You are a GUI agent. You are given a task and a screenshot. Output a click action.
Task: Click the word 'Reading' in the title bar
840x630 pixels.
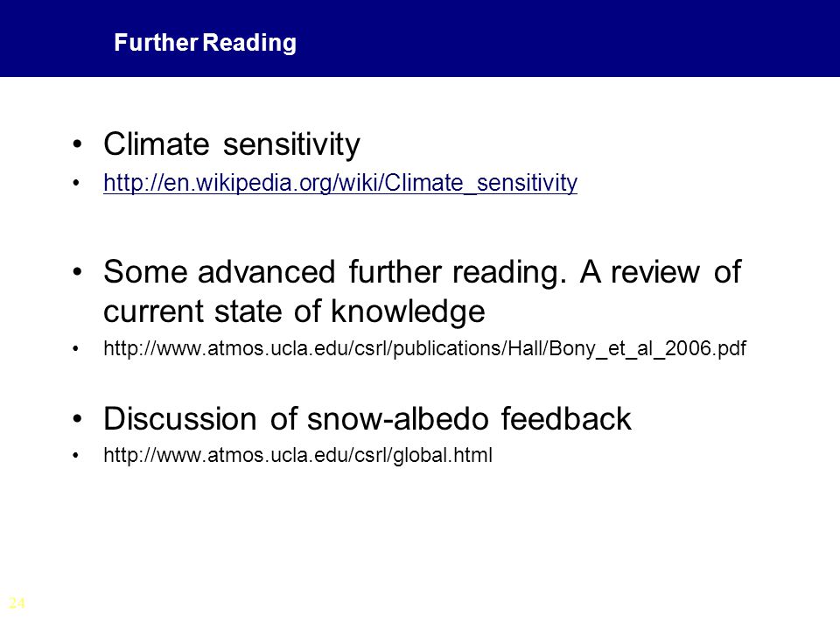click(x=250, y=43)
